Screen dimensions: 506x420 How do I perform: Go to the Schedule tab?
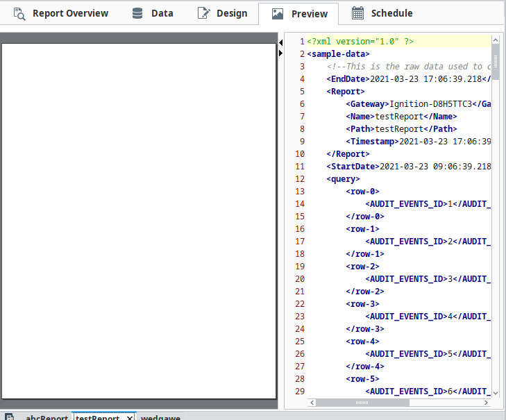tap(382, 14)
